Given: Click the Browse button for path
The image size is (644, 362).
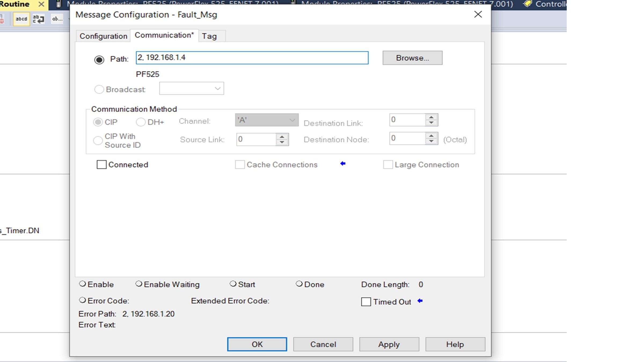Looking at the screenshot, I should [412, 58].
